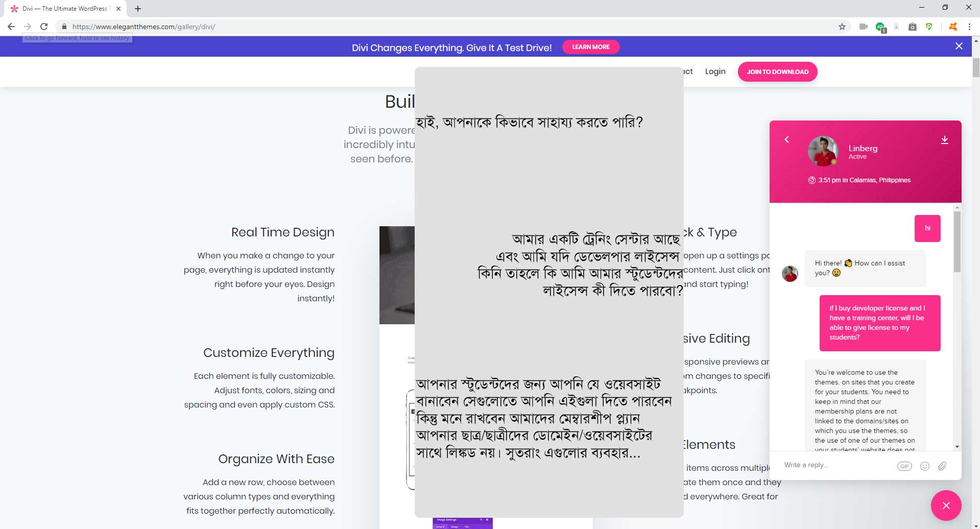
Task: Reload the current page
Action: coord(44,27)
